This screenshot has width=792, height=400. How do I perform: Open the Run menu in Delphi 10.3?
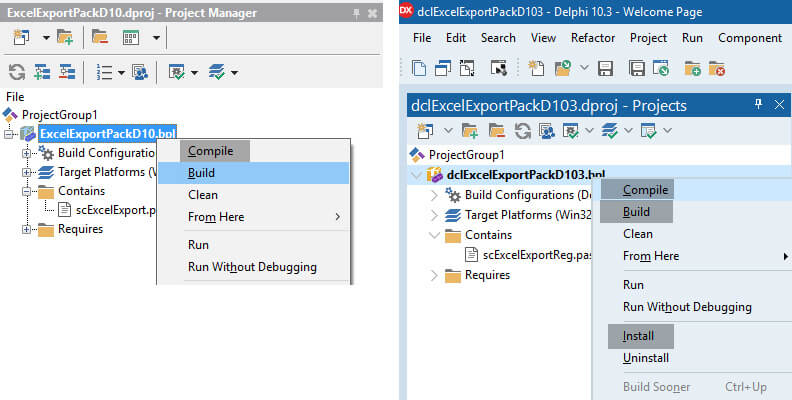click(692, 38)
